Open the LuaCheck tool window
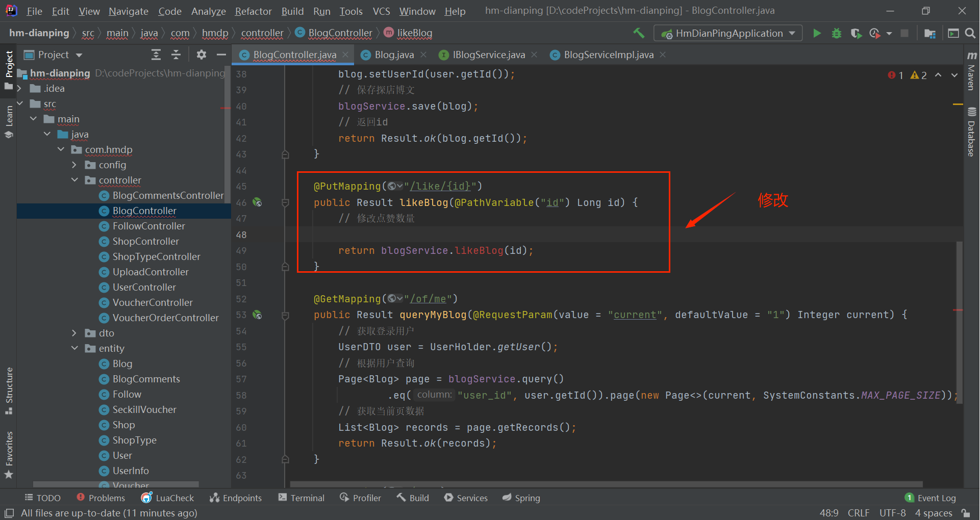 click(167, 498)
